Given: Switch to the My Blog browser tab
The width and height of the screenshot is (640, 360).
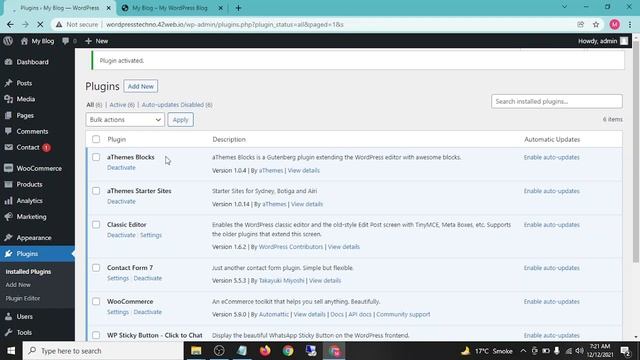Looking at the screenshot, I should click(x=171, y=8).
